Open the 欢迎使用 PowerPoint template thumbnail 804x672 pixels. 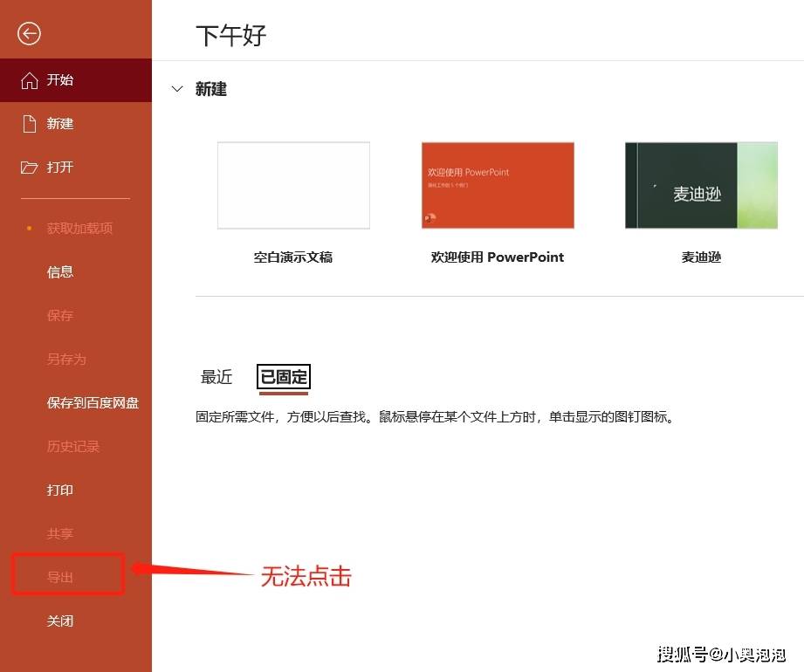(x=498, y=186)
